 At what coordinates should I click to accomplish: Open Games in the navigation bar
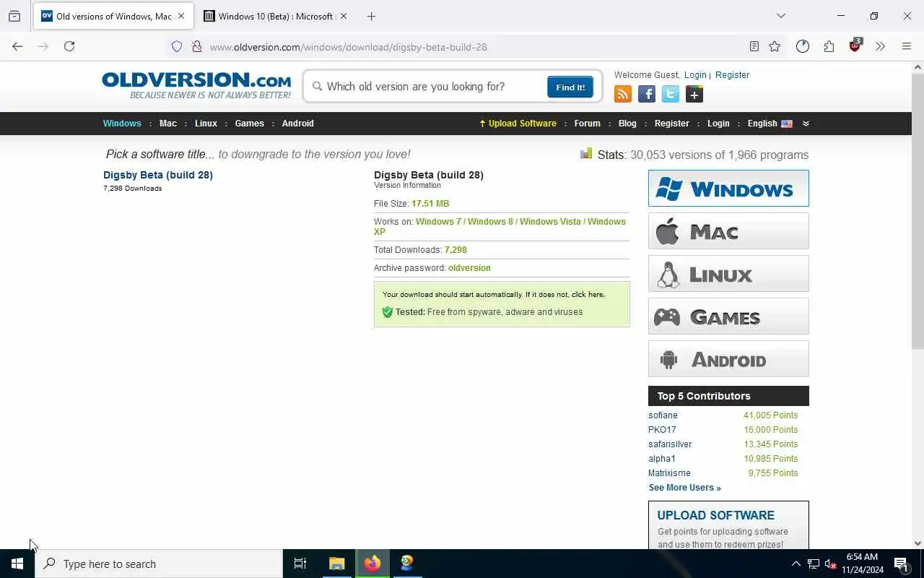click(x=250, y=124)
